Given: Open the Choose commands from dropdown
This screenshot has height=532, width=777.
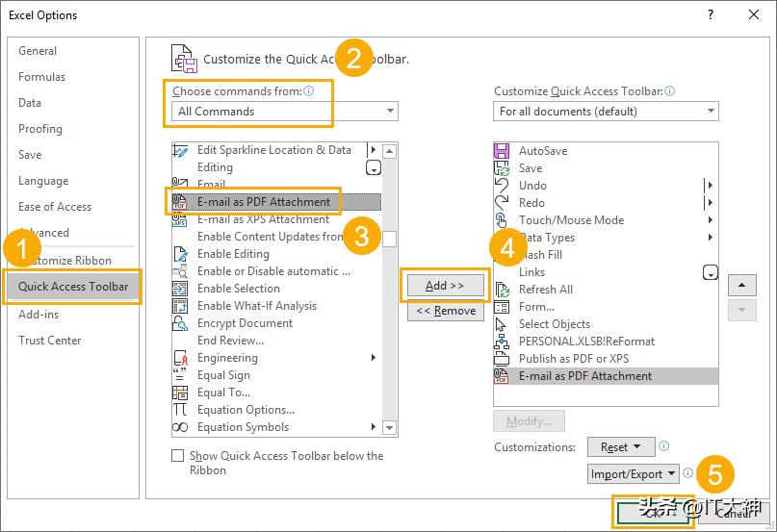Looking at the screenshot, I should coord(286,112).
